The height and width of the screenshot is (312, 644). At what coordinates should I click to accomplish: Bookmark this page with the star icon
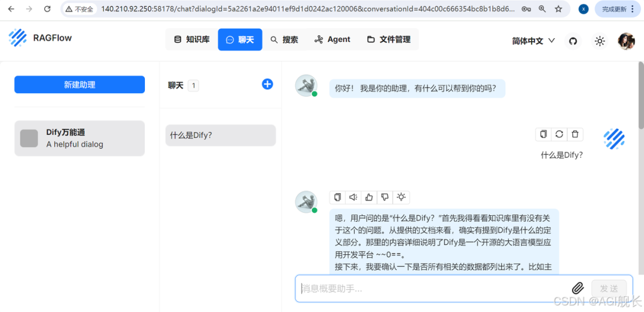[558, 9]
